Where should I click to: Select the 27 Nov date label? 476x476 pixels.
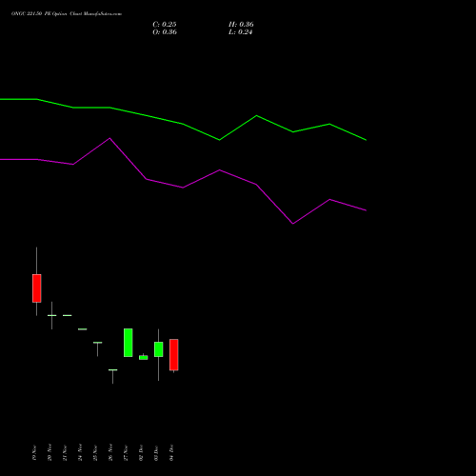point(126,452)
